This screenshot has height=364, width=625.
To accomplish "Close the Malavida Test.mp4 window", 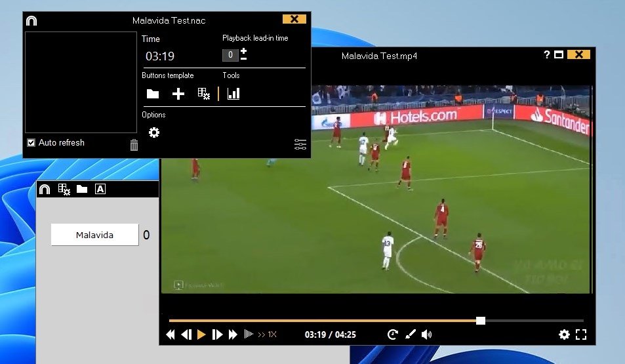I will point(578,54).
